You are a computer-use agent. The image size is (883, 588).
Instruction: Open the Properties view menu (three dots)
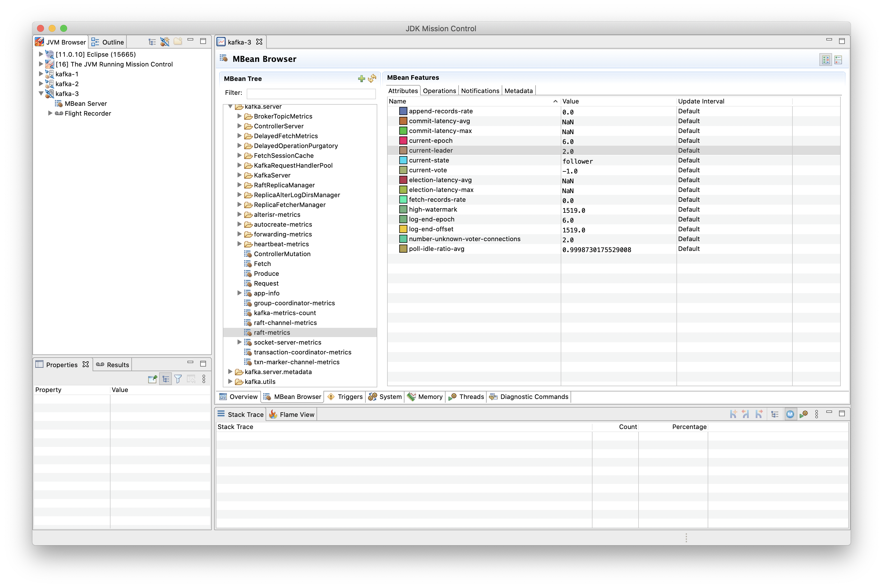tap(204, 379)
